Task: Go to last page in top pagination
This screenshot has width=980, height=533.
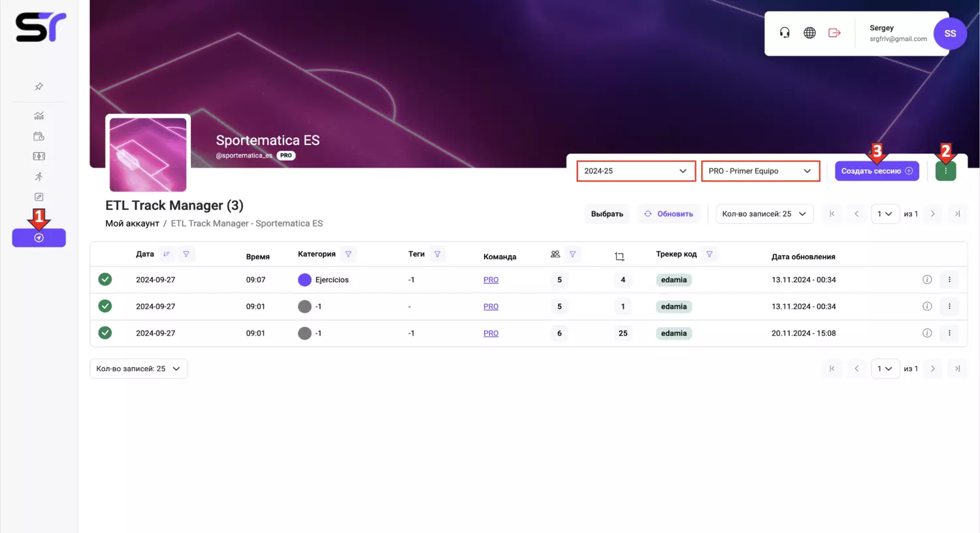Action: (957, 214)
